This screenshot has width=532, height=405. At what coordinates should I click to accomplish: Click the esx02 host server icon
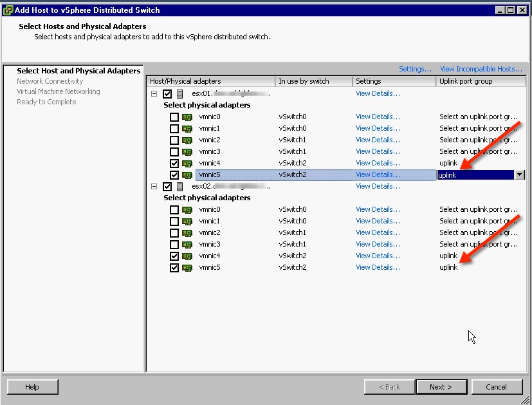[180, 186]
